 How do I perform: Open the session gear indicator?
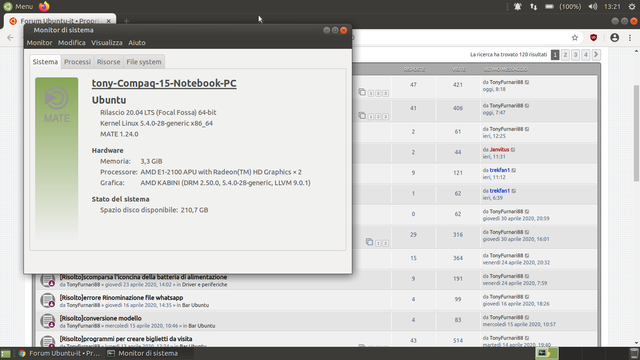click(x=632, y=7)
